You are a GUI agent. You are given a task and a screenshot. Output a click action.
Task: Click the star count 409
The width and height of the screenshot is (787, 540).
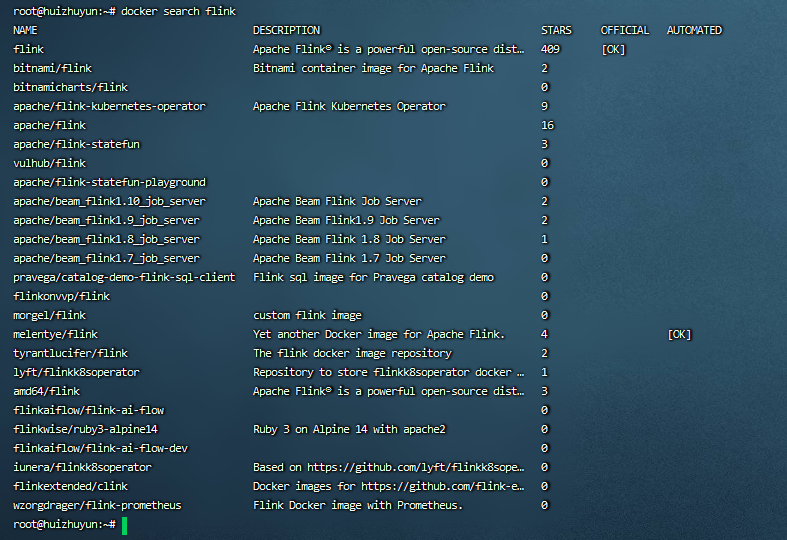tap(550, 49)
